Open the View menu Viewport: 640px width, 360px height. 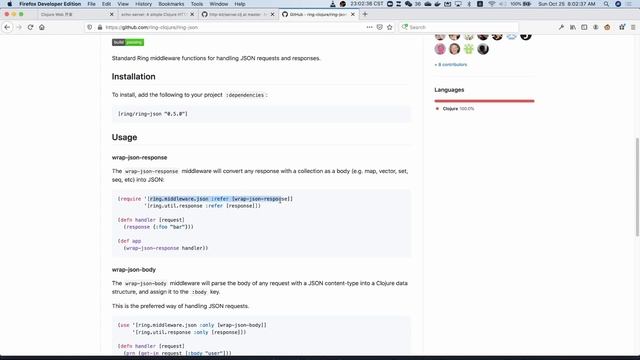(123, 4)
